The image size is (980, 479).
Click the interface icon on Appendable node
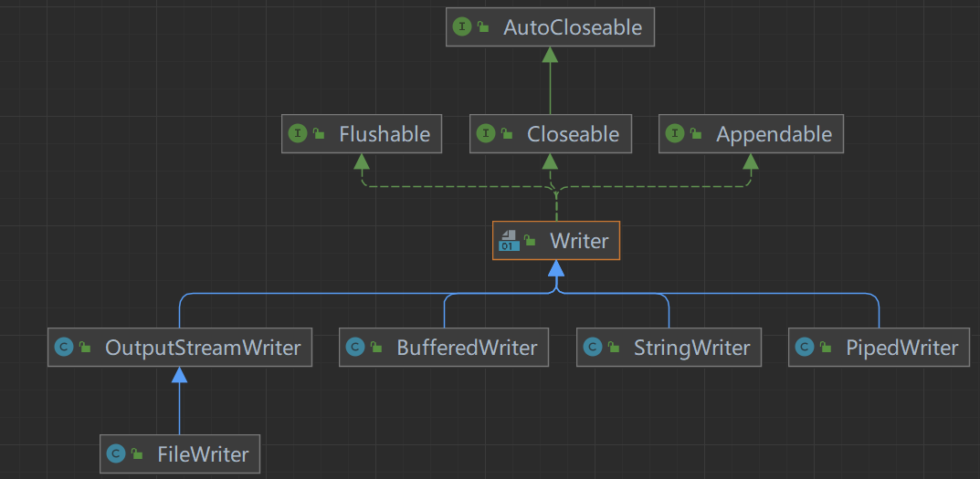675,134
